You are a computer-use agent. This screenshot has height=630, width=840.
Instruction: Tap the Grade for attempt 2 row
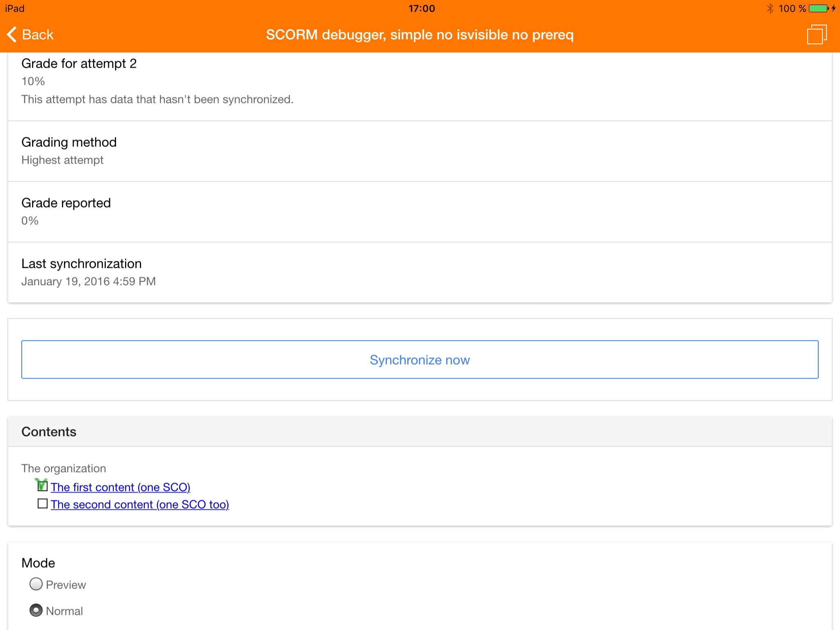[x=419, y=81]
